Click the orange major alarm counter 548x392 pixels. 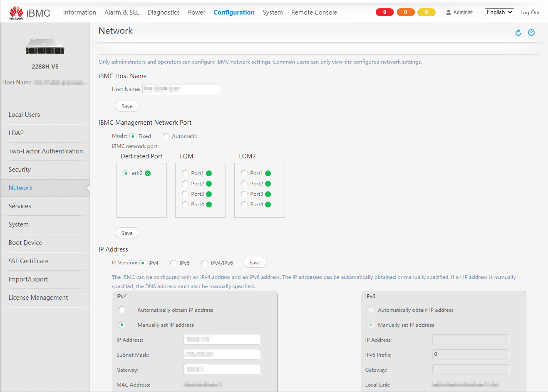click(406, 12)
